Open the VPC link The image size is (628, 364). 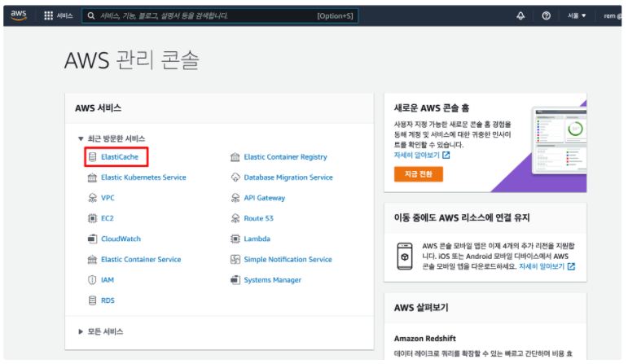click(108, 198)
